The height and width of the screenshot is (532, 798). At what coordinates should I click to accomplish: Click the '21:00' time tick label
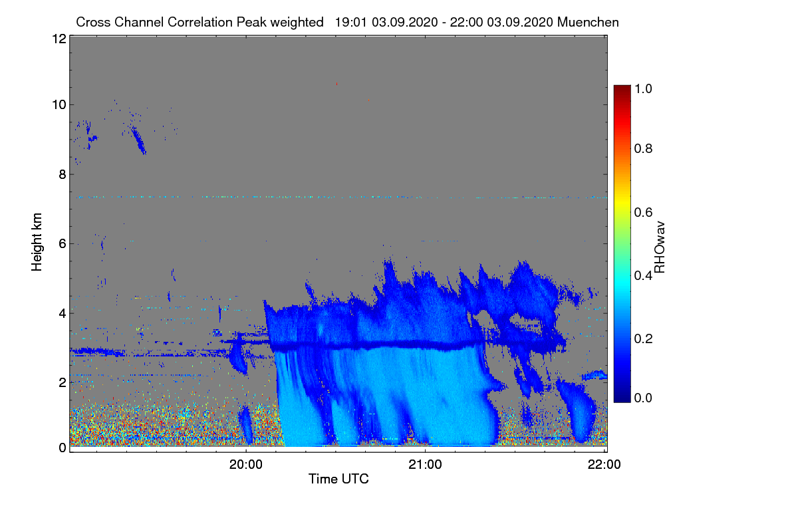(425, 464)
